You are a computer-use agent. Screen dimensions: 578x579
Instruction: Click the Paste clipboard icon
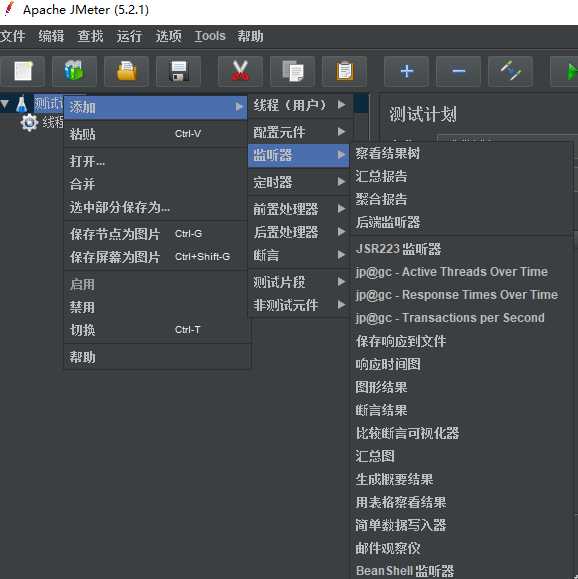[344, 71]
